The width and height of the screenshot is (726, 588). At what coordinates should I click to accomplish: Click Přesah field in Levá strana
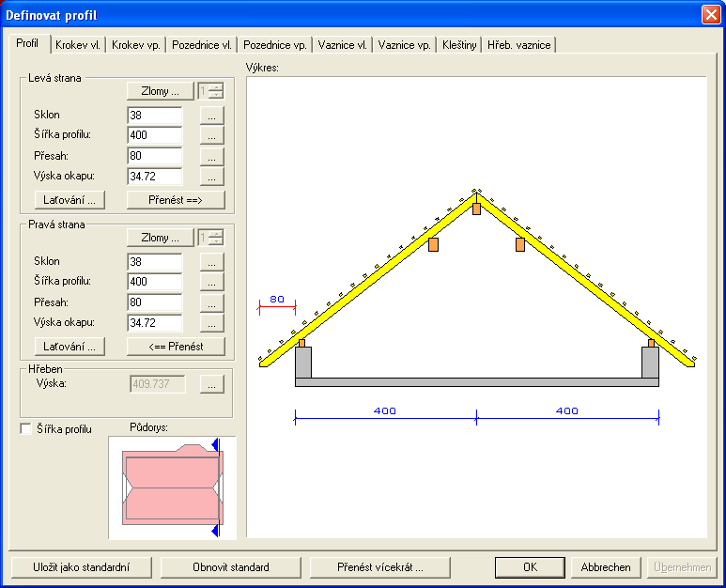pyautogui.click(x=155, y=156)
